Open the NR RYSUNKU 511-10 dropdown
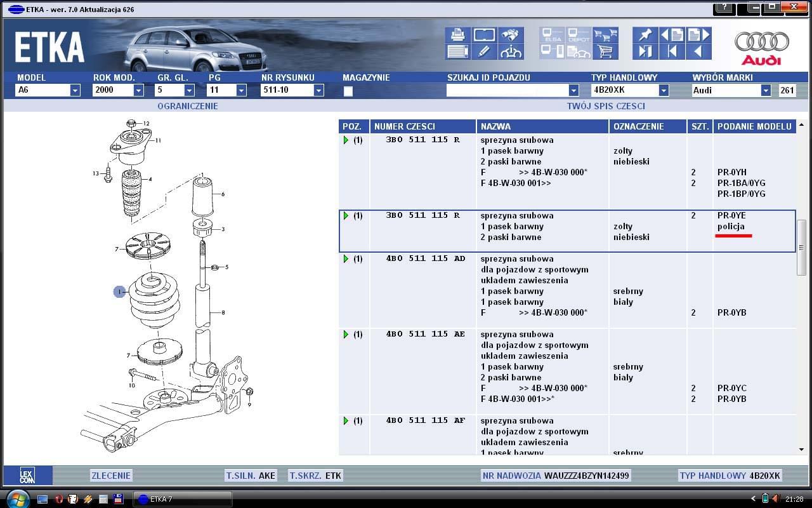Viewport: 812px width, 508px height. [318, 90]
